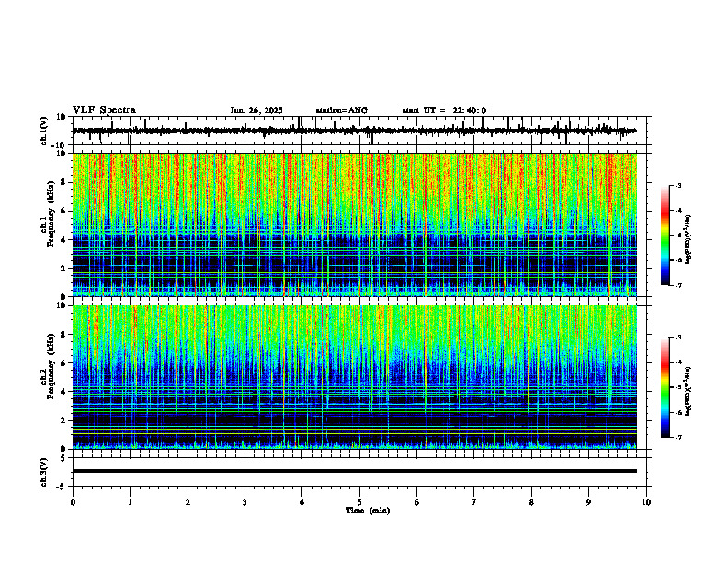Click the ch.1(V) waveform trace
The height and width of the screenshot is (563, 728).
coord(354,131)
